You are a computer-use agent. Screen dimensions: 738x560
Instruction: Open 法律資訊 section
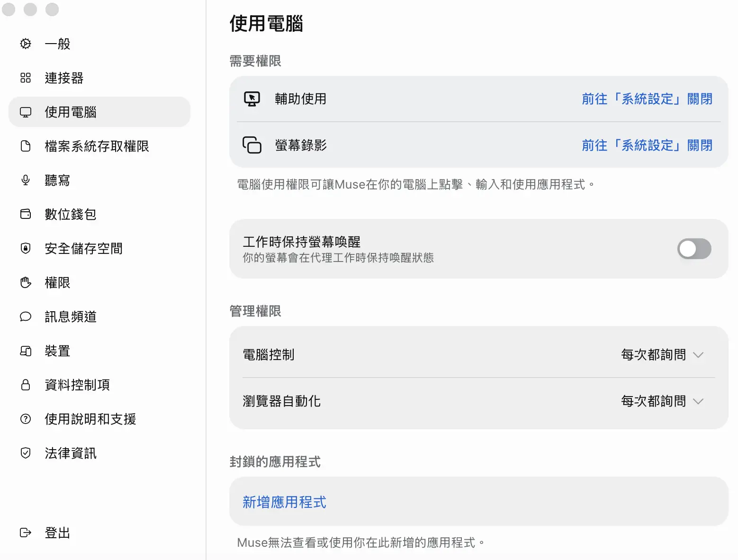coord(99,453)
